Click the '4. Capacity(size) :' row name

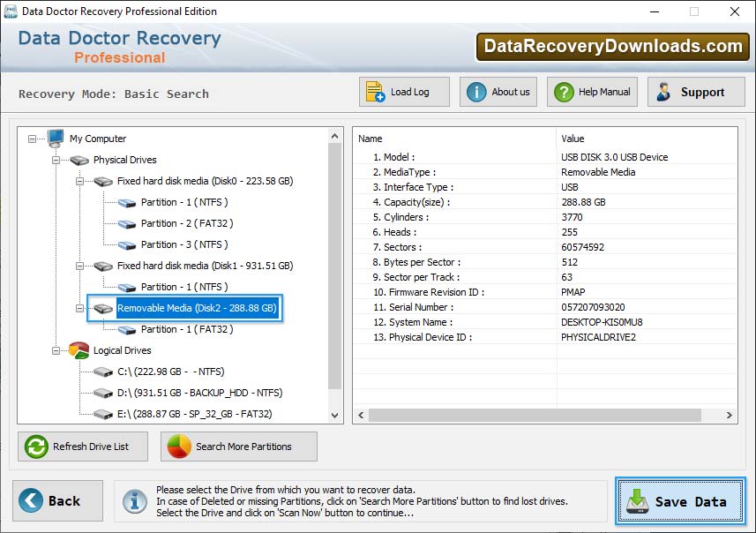coord(411,202)
